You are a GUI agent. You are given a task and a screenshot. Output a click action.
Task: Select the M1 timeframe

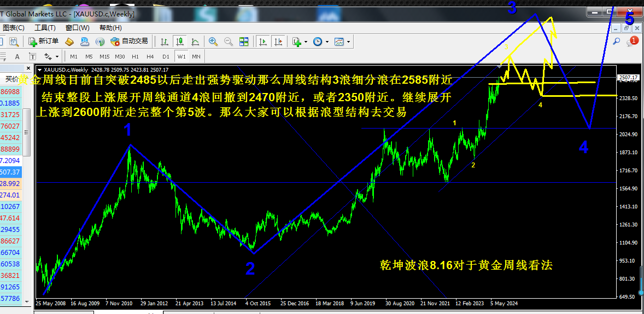pyautogui.click(x=73, y=56)
